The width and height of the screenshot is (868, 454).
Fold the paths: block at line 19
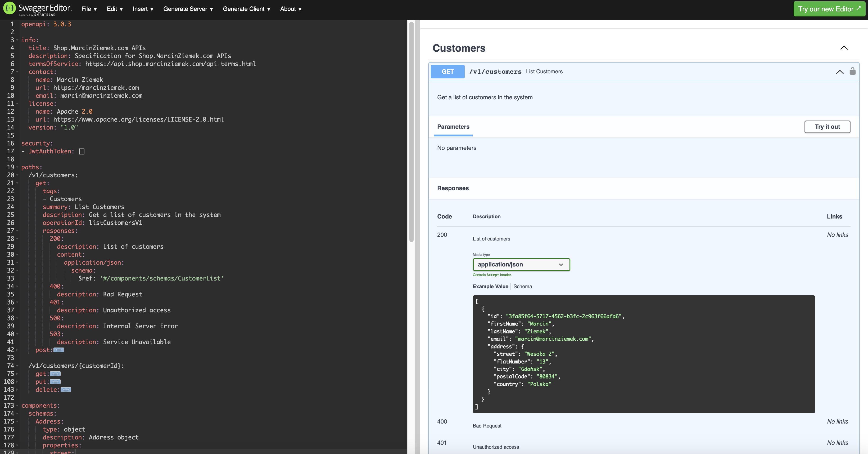click(17, 167)
